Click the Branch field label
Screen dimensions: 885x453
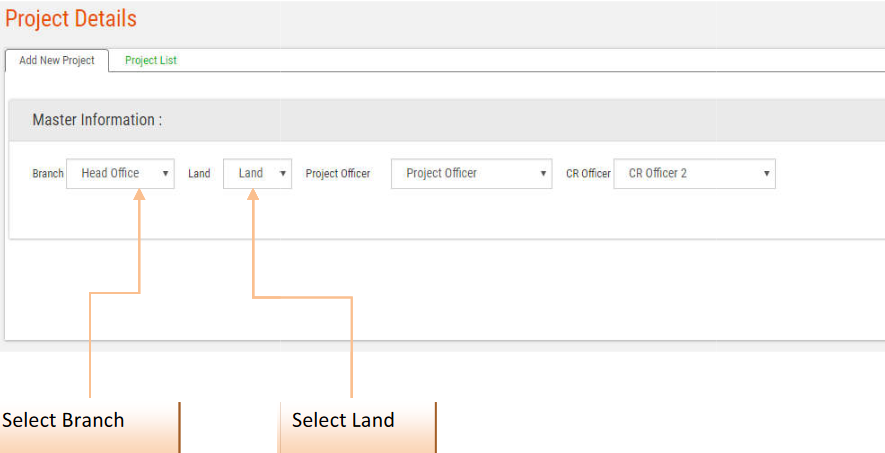[48, 174]
